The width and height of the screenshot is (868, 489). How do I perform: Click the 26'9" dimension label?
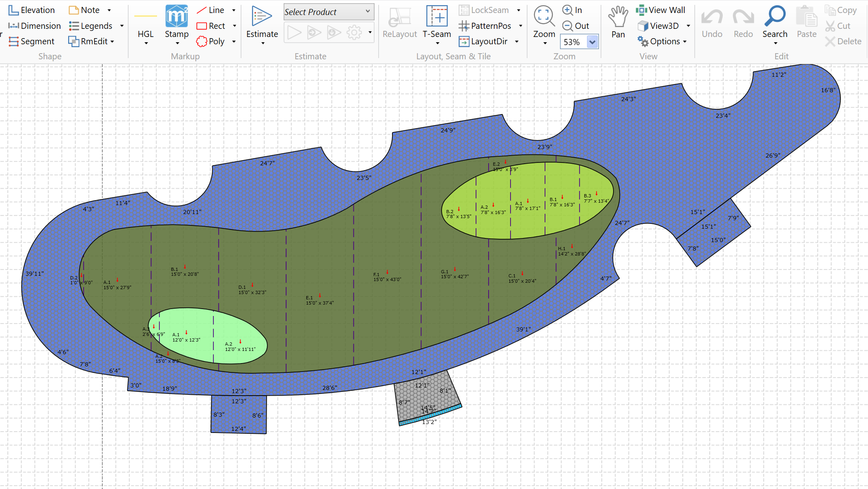pos(773,156)
